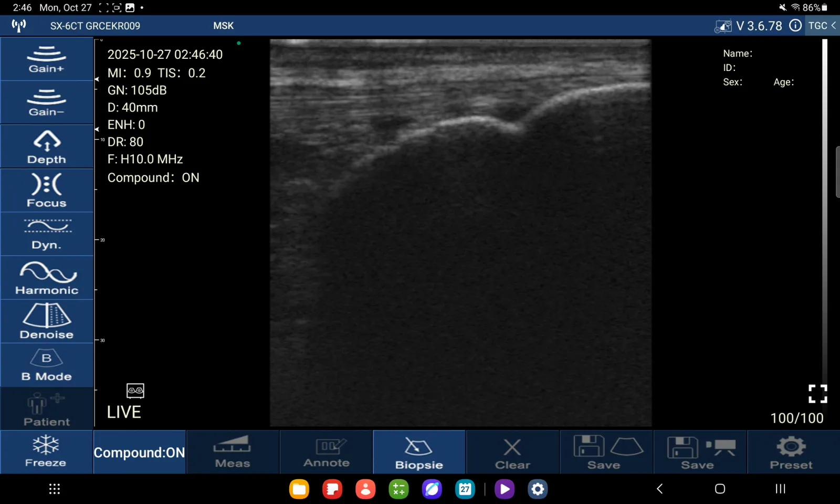Open the Preset settings
840x504 pixels.
pyautogui.click(x=793, y=452)
